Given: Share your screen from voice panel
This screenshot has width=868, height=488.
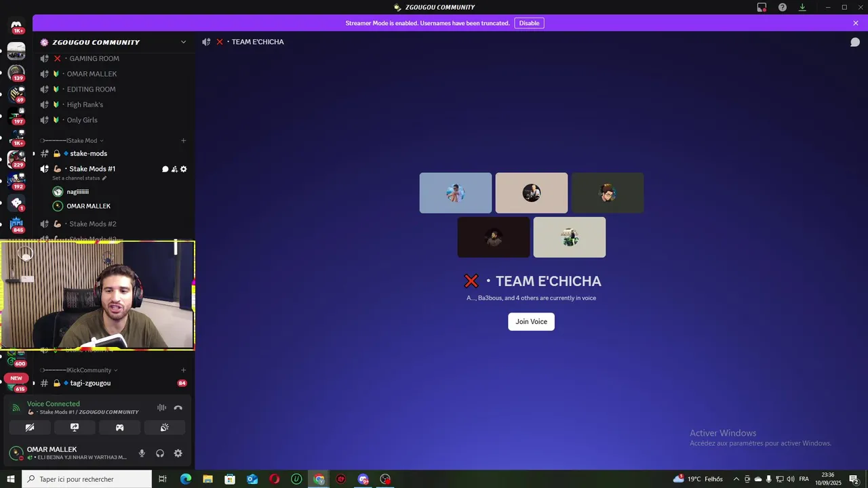Looking at the screenshot, I should [75, 428].
